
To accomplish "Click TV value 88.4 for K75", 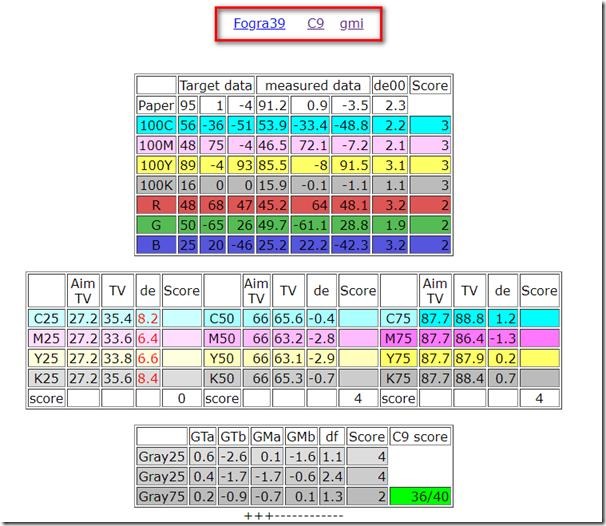I will 470,378.
